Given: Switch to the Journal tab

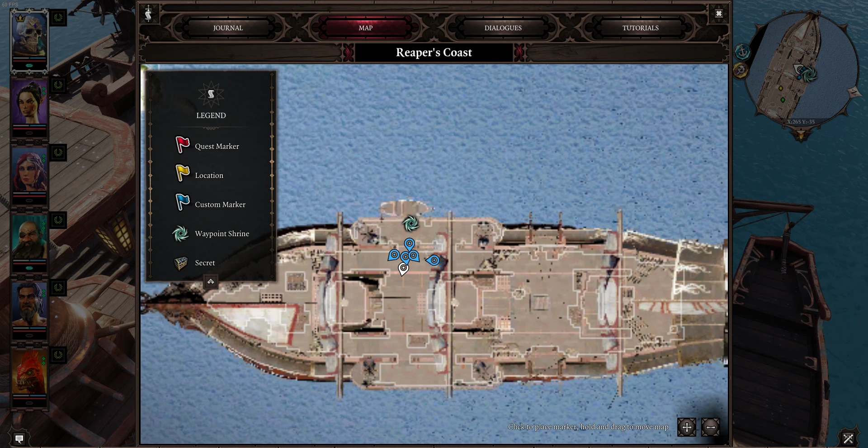Looking at the screenshot, I should (228, 28).
